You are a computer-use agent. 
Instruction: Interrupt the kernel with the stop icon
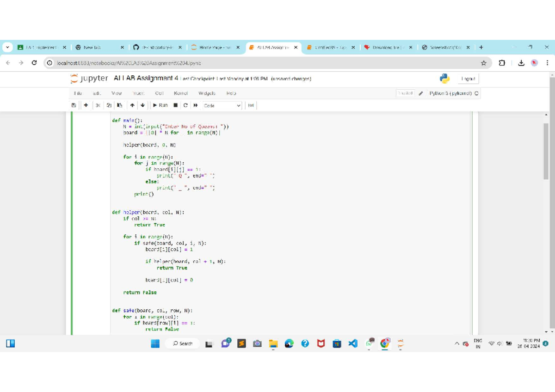coord(176,105)
